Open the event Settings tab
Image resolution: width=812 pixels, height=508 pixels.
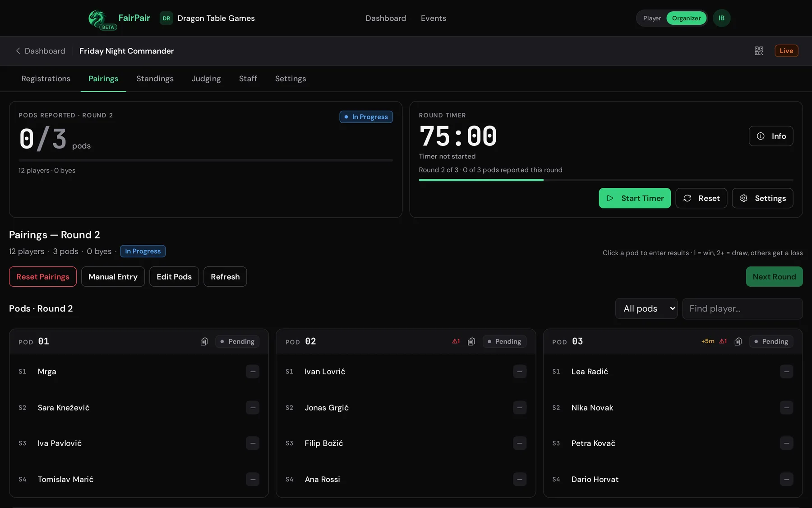pyautogui.click(x=291, y=79)
